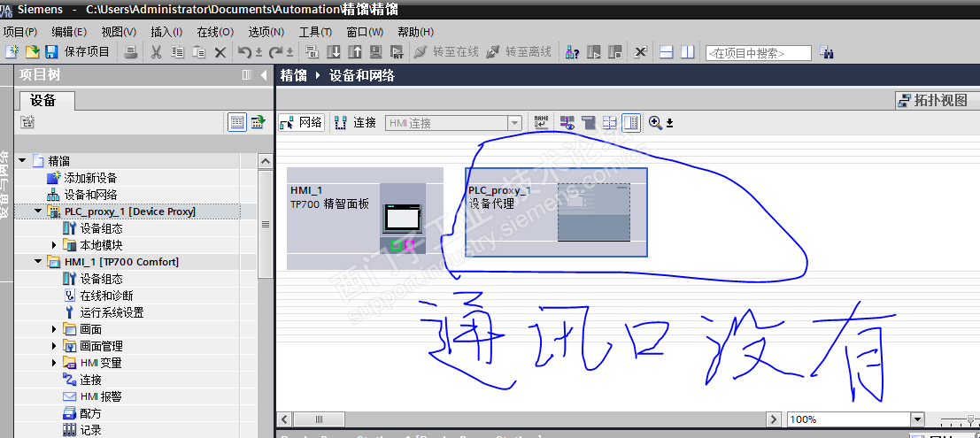
Task: Split editor space horizontally
Action: [x=667, y=52]
